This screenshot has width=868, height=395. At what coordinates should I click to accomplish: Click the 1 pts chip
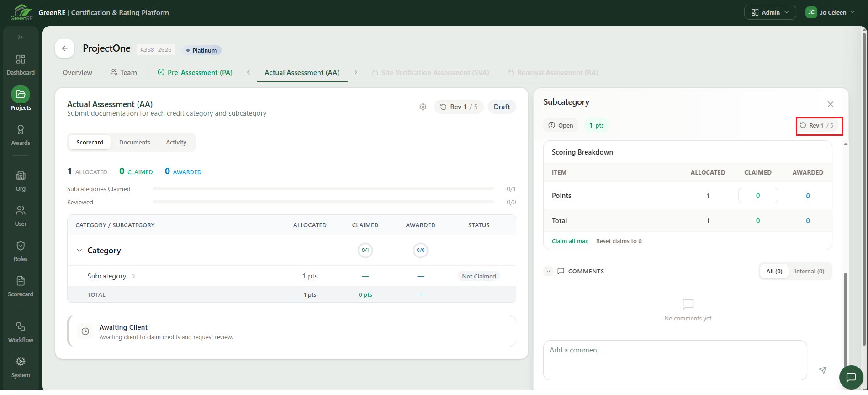pos(596,125)
